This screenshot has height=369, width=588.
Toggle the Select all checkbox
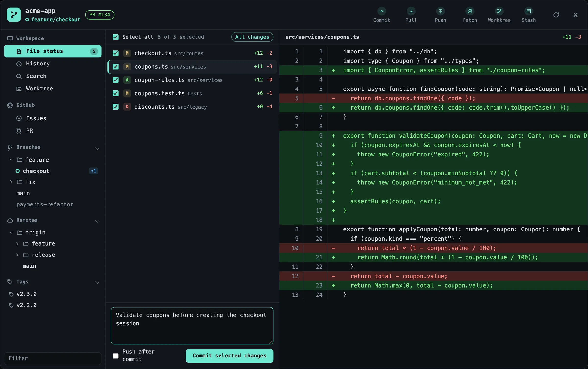[x=115, y=37]
